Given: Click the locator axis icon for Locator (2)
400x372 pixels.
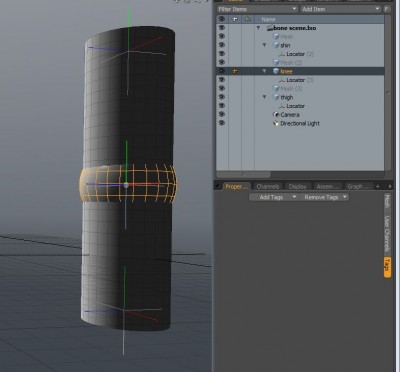Looking at the screenshot, I should (x=282, y=54).
